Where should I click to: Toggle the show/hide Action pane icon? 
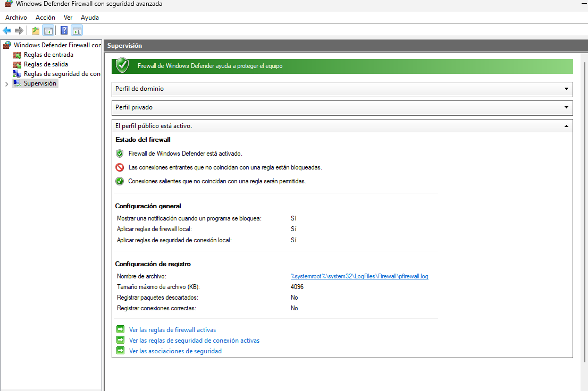77,30
